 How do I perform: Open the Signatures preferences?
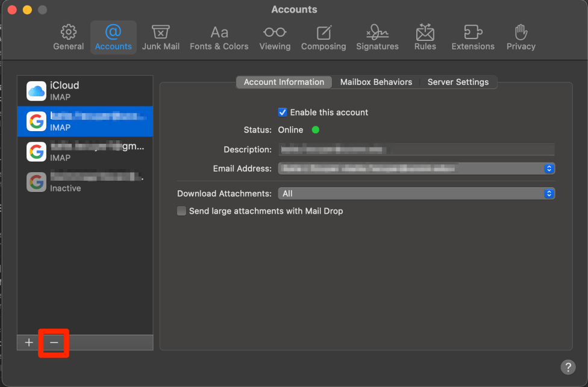click(x=377, y=37)
